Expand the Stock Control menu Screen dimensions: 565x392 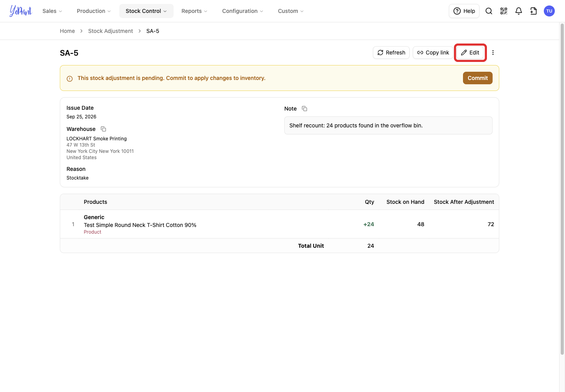(146, 11)
